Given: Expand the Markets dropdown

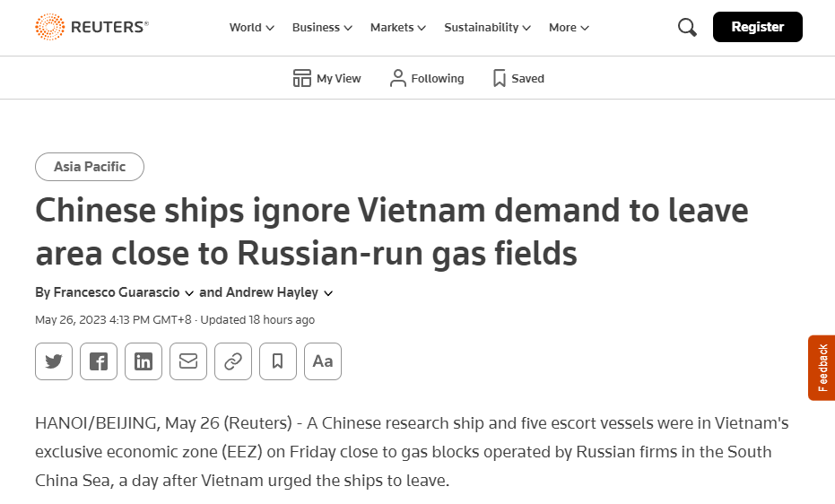Looking at the screenshot, I should tap(397, 28).
